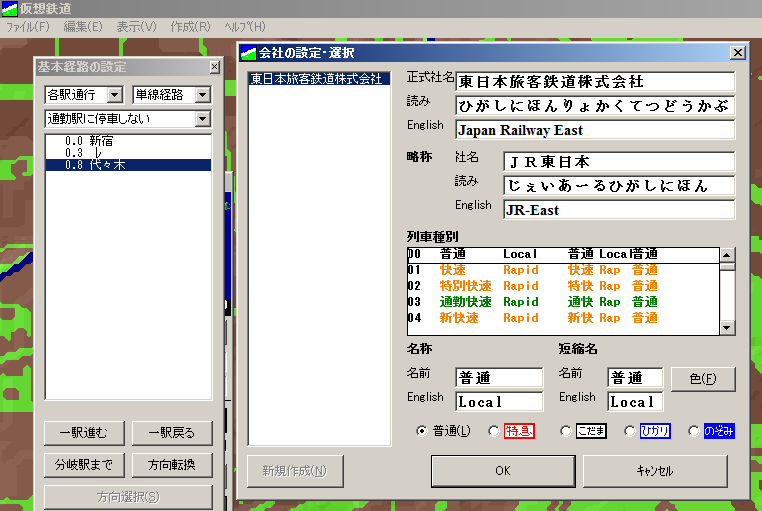Screen dimensions: 762x511
Task: Click the 仮想鉄道 app icon in title bar
Action: tap(9, 8)
